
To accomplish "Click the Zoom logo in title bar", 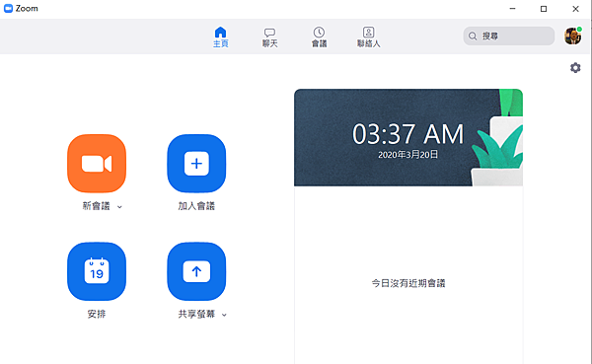I will pyautogui.click(x=8, y=8).
